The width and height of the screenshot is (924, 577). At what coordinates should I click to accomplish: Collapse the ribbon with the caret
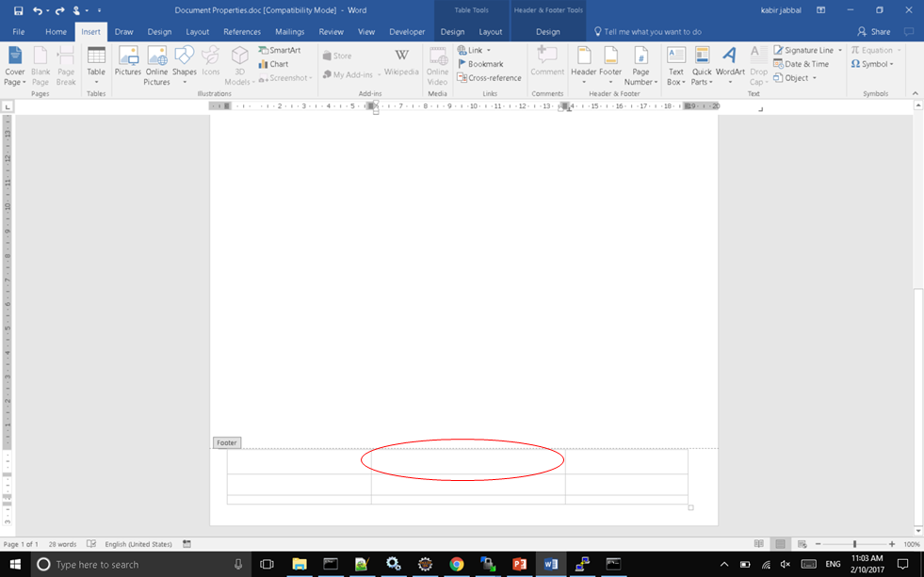pos(916,93)
